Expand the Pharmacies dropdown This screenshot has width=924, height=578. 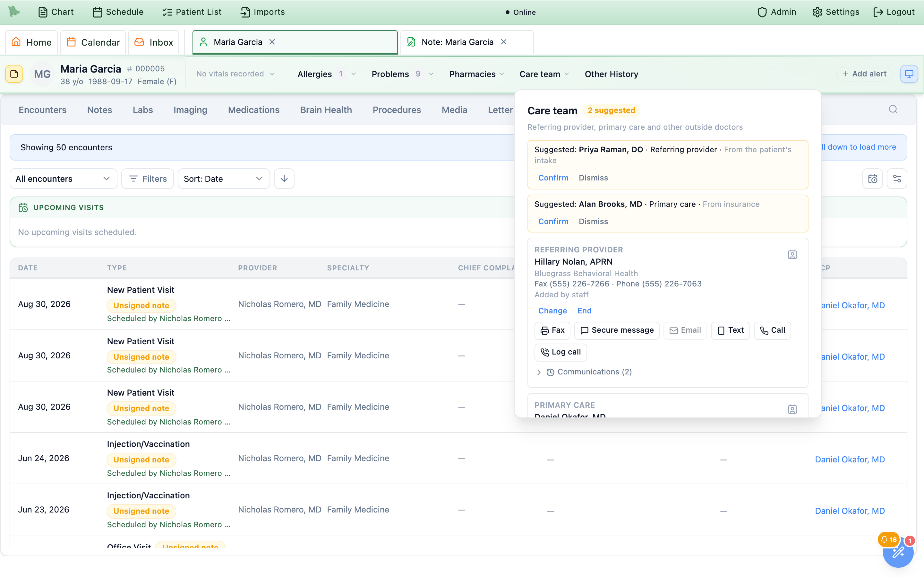pos(476,74)
